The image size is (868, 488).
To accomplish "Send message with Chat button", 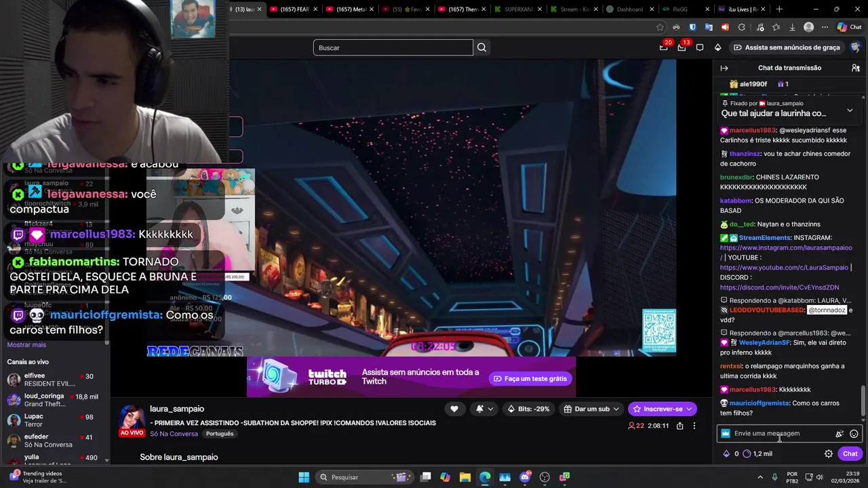I will [850, 453].
